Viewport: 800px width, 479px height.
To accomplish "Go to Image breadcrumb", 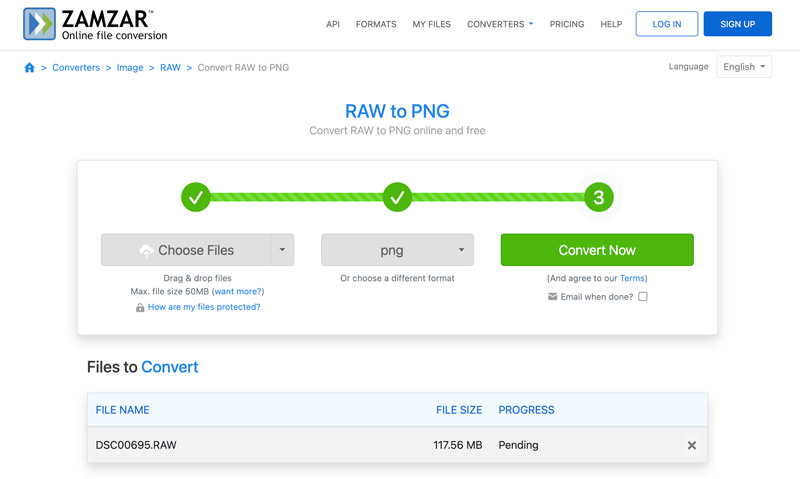I will pos(130,67).
